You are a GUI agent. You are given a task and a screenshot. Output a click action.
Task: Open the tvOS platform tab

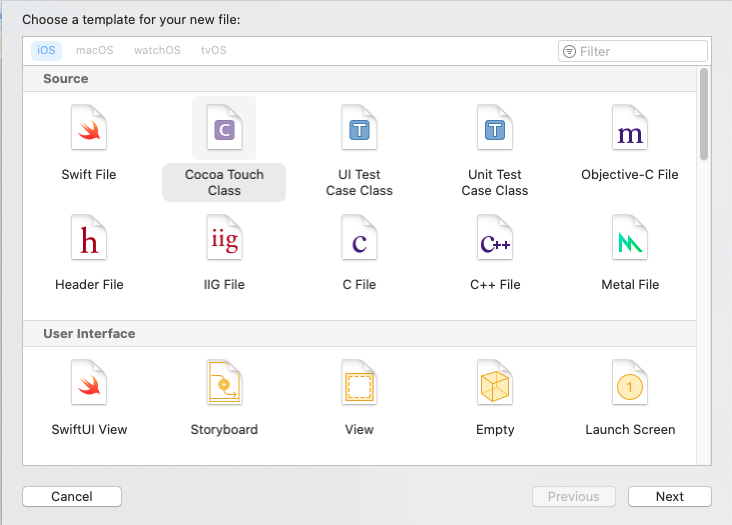214,50
